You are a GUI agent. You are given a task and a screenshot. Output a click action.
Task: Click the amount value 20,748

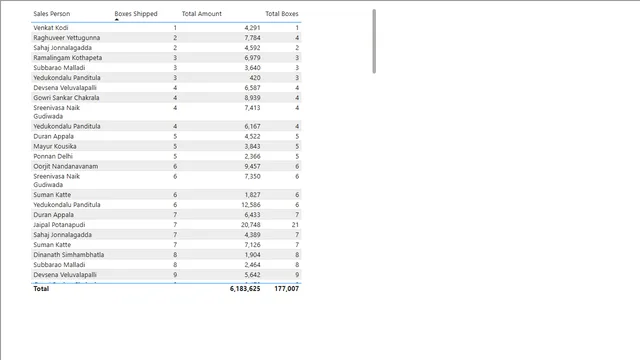coord(251,224)
